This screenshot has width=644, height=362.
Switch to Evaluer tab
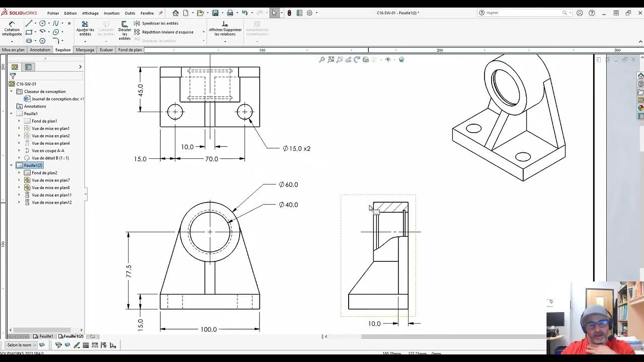coord(106,50)
